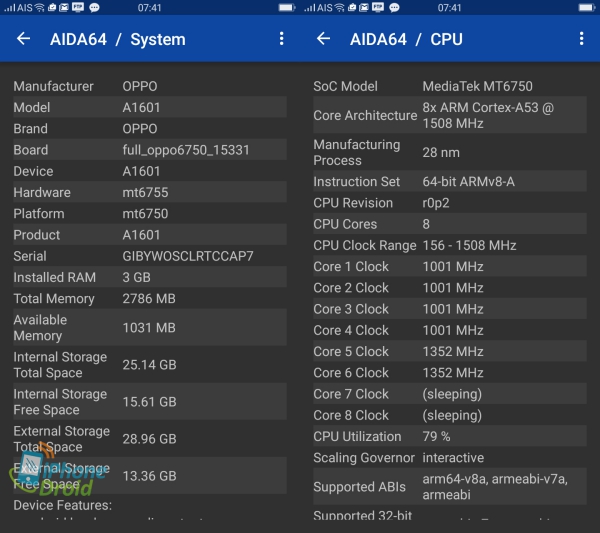The width and height of the screenshot is (600, 533).
Task: Select the Manufacturer OPPO row
Action: click(x=150, y=86)
